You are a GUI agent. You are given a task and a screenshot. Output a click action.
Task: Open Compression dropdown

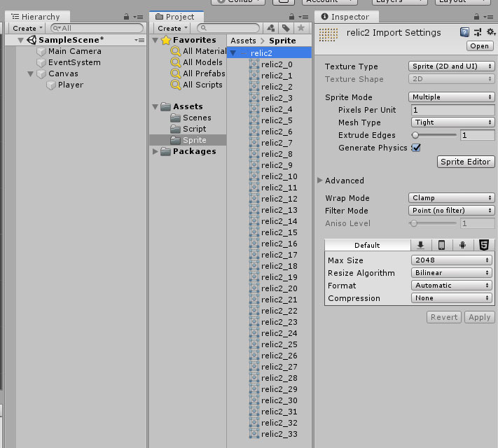451,298
